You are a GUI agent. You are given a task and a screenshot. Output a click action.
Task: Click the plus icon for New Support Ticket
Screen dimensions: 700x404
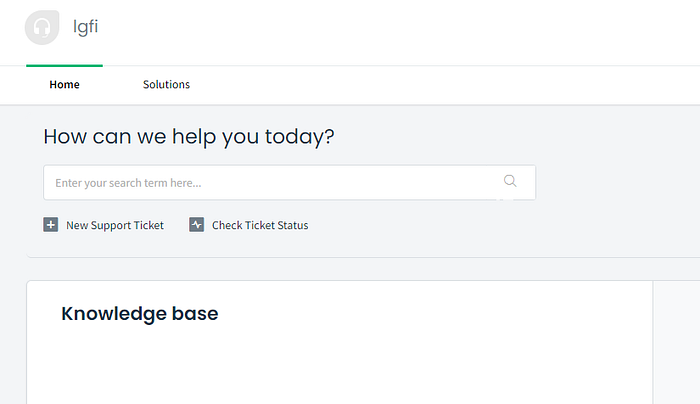pyautogui.click(x=51, y=225)
